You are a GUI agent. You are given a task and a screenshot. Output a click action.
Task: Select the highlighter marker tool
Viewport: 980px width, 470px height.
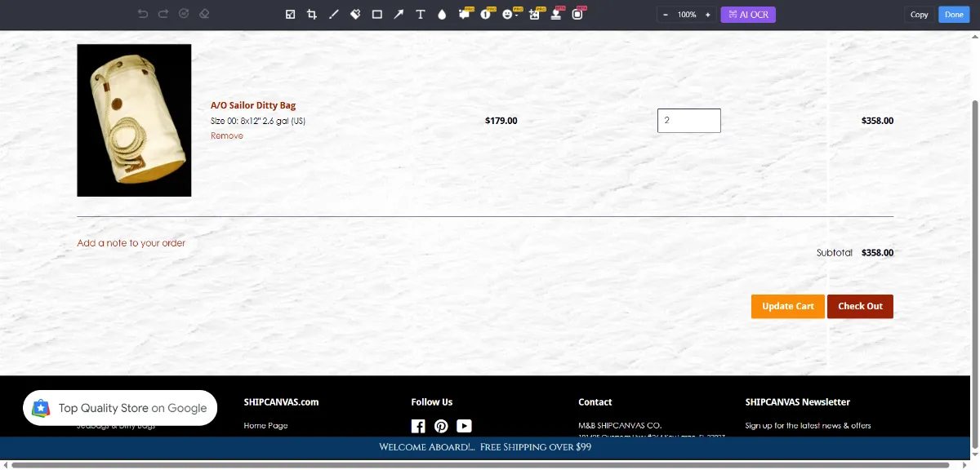tap(355, 14)
